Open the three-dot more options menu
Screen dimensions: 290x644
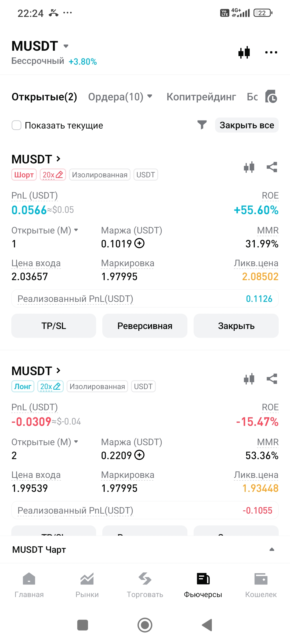coord(271,52)
